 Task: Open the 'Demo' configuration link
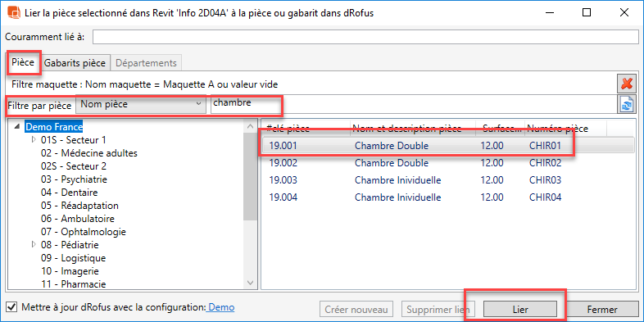(221, 307)
